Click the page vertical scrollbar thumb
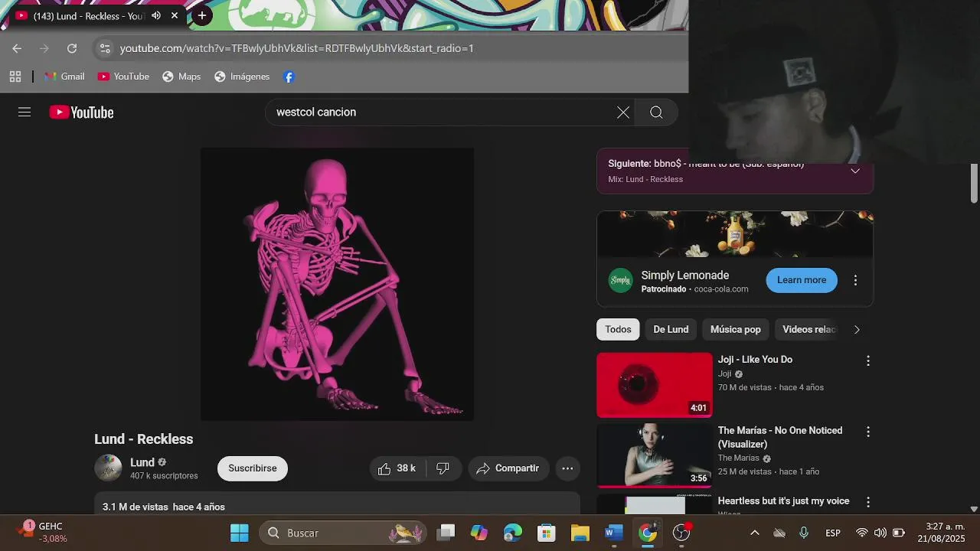Image resolution: width=980 pixels, height=551 pixels. (974, 184)
